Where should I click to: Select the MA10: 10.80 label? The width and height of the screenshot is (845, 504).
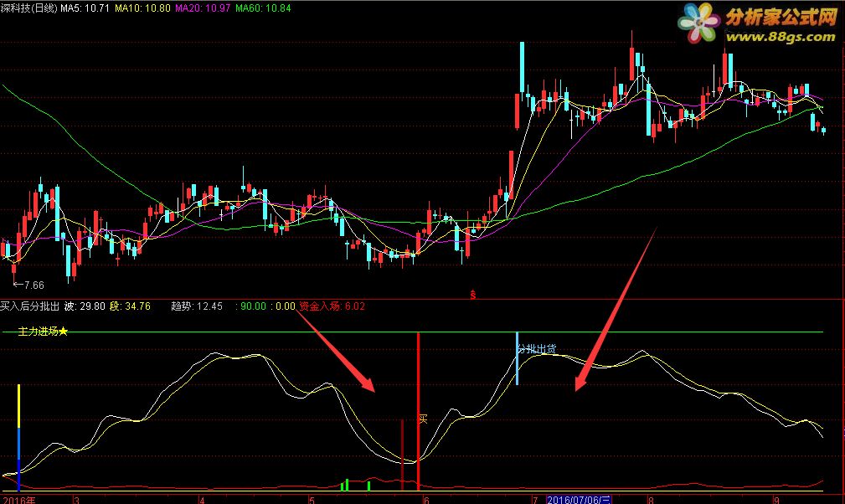(x=142, y=8)
